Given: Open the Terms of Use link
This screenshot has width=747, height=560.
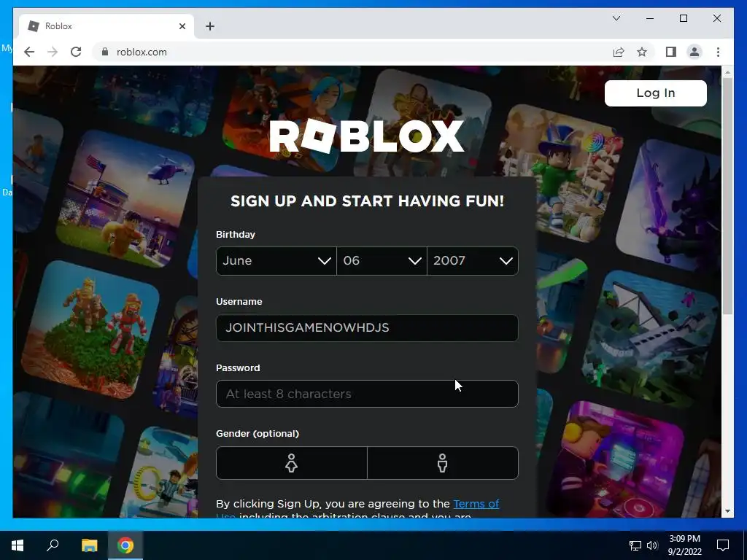Looking at the screenshot, I should 476,504.
